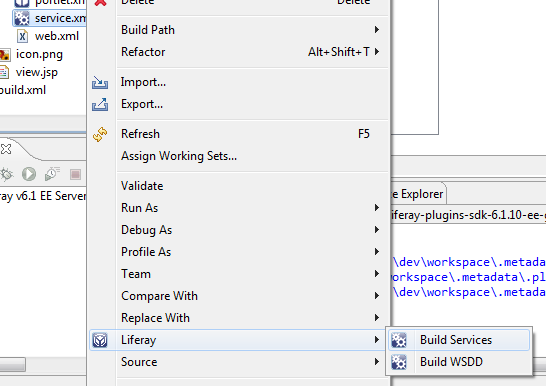Choose Refactor from context menu

239,52
